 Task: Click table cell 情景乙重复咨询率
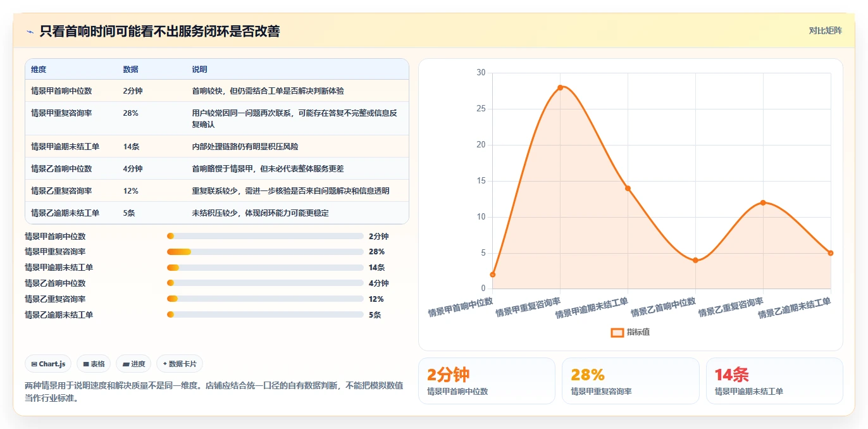point(61,191)
